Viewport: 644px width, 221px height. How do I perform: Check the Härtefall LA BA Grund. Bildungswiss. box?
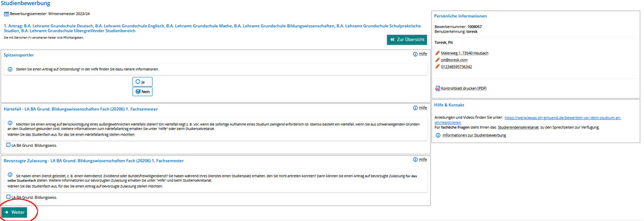click(x=8, y=145)
